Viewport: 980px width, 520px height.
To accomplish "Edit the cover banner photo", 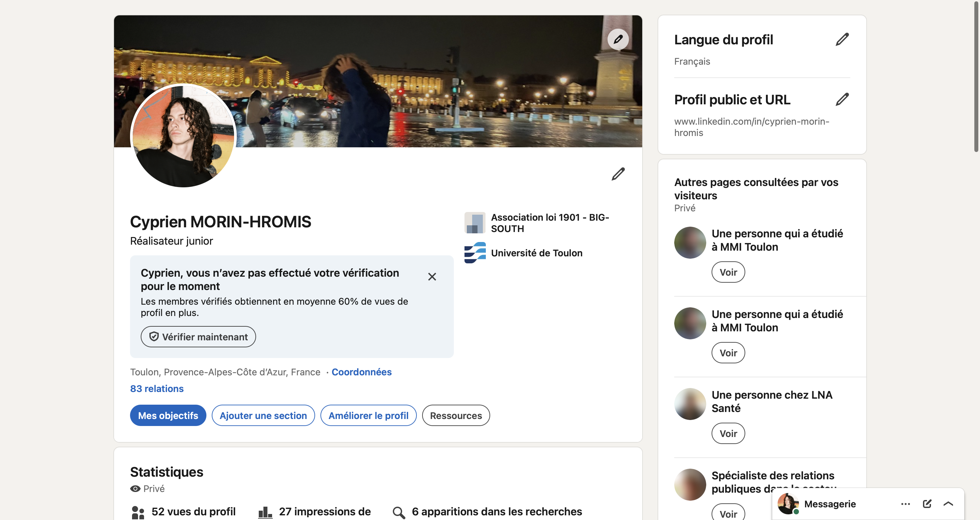I will point(618,39).
